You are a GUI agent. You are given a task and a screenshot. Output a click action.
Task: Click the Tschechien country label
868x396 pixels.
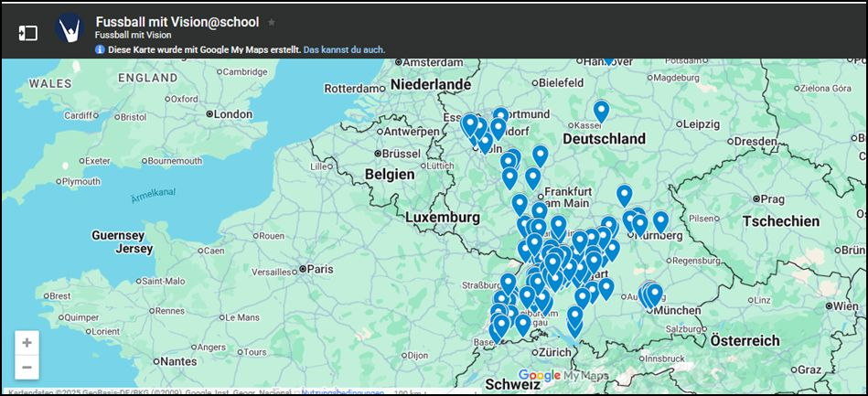click(x=781, y=221)
